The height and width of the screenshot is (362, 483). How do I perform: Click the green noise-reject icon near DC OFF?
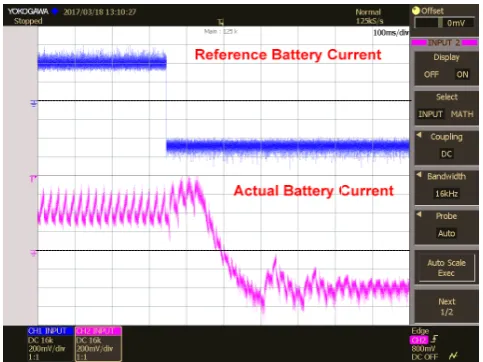pyautogui.click(x=453, y=356)
